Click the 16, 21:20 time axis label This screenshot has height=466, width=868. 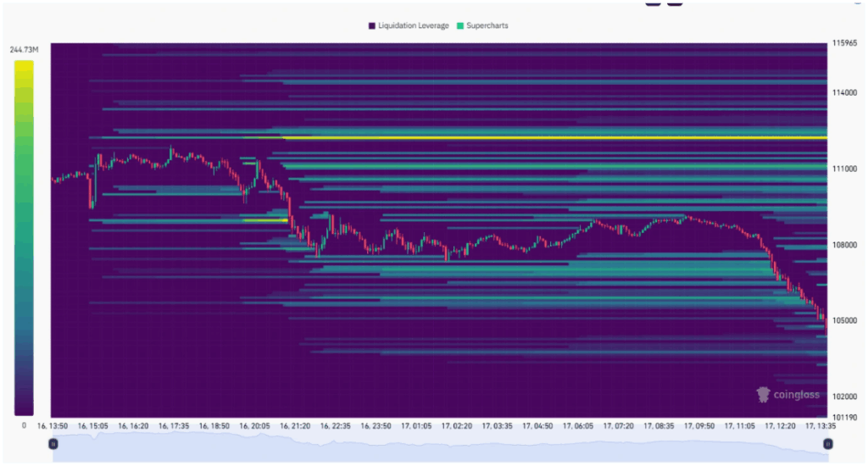coord(294,426)
